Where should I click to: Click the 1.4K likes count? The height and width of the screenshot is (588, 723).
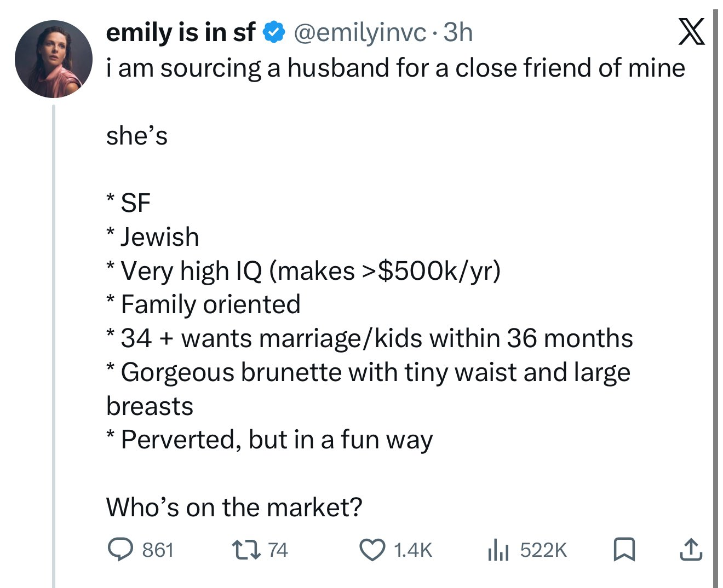point(413,550)
